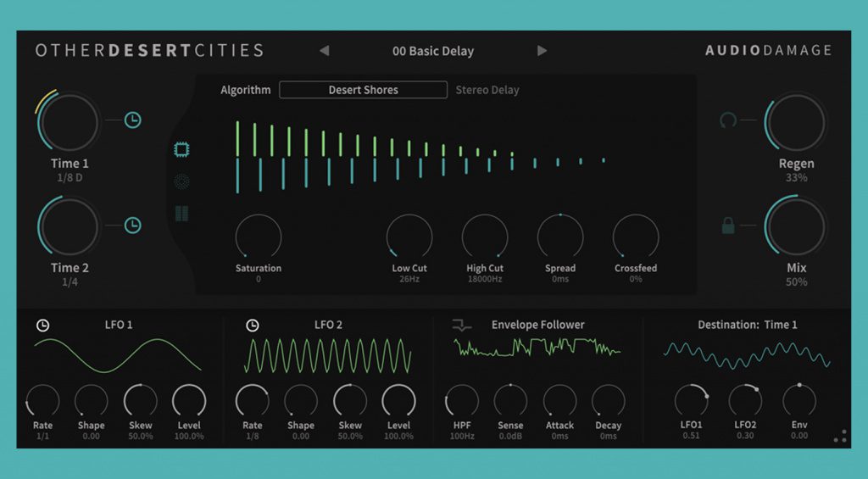Viewport: 868px width, 479px height.
Task: Select the dotted circle page icon
Action: point(181,181)
